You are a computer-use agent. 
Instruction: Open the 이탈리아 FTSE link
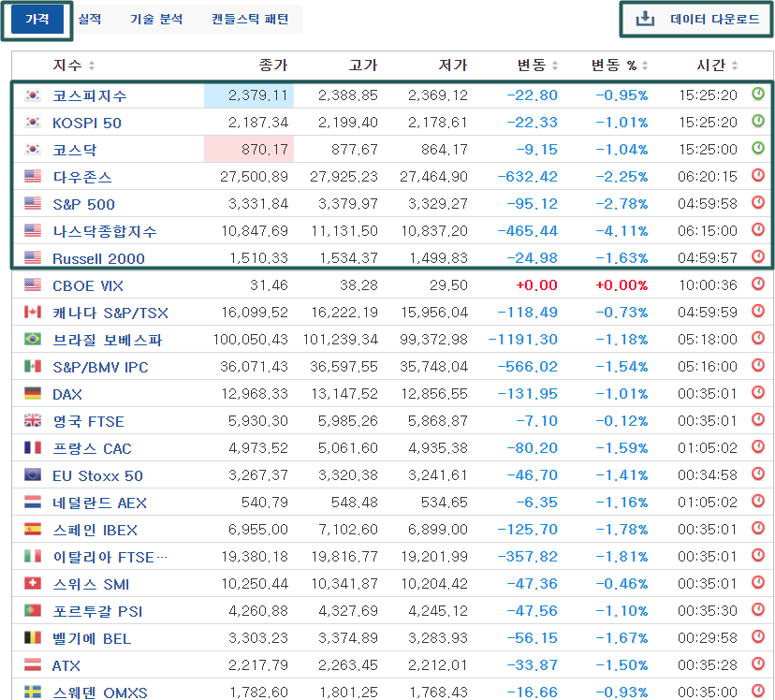pyautogui.click(x=110, y=557)
